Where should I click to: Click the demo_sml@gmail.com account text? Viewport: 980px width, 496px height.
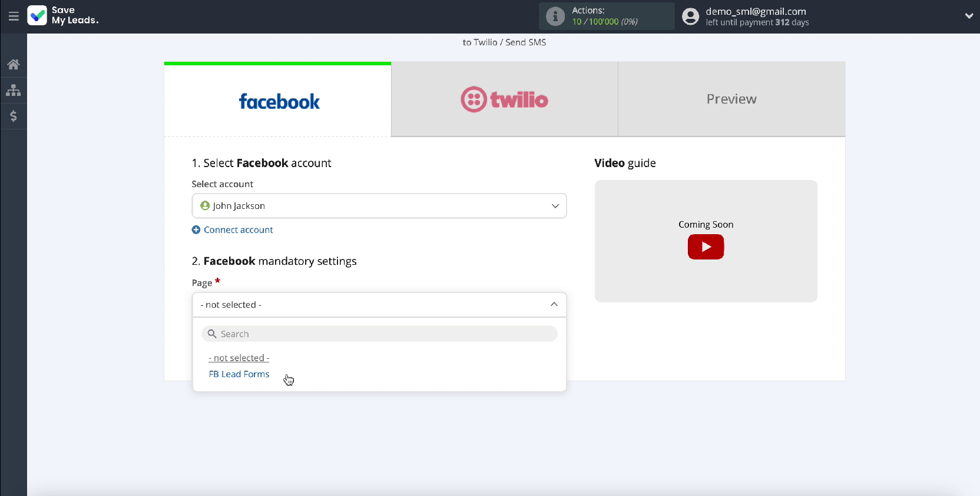[x=756, y=11]
